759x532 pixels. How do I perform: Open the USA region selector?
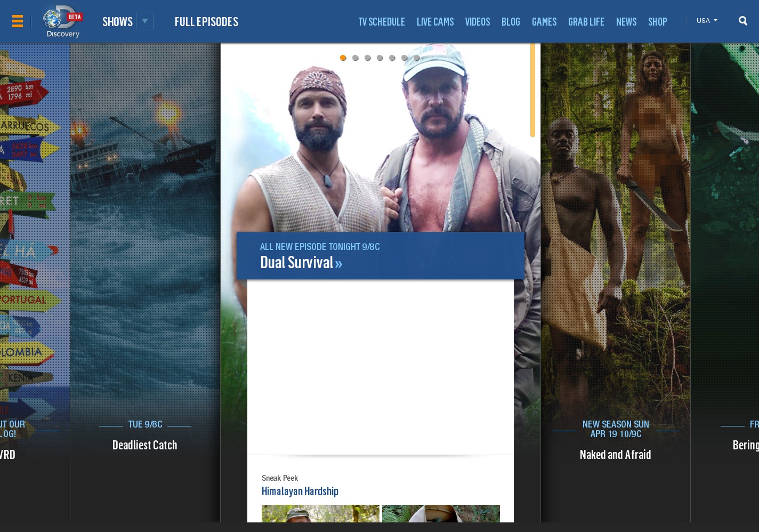[706, 21]
